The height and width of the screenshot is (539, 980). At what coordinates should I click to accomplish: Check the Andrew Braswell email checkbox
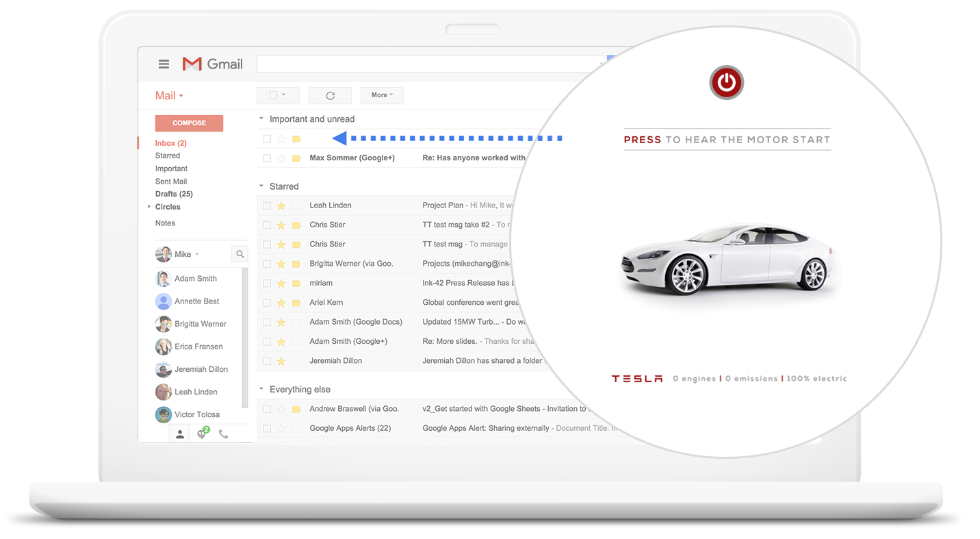[267, 409]
